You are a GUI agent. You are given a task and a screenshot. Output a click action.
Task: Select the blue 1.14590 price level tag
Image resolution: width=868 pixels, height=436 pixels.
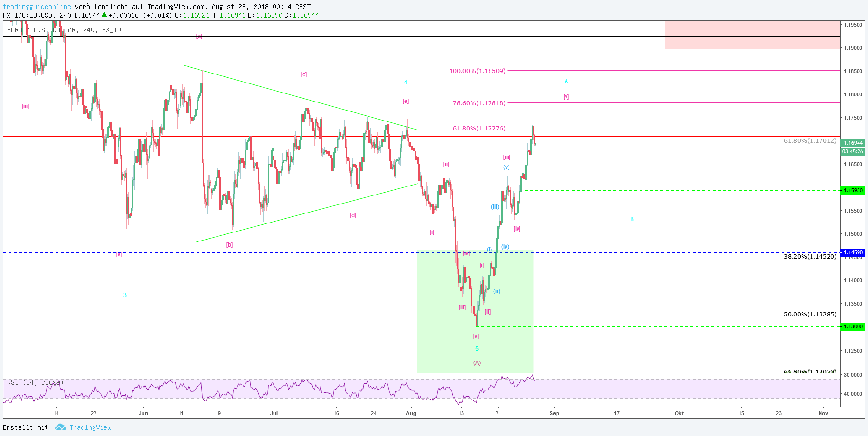point(853,252)
